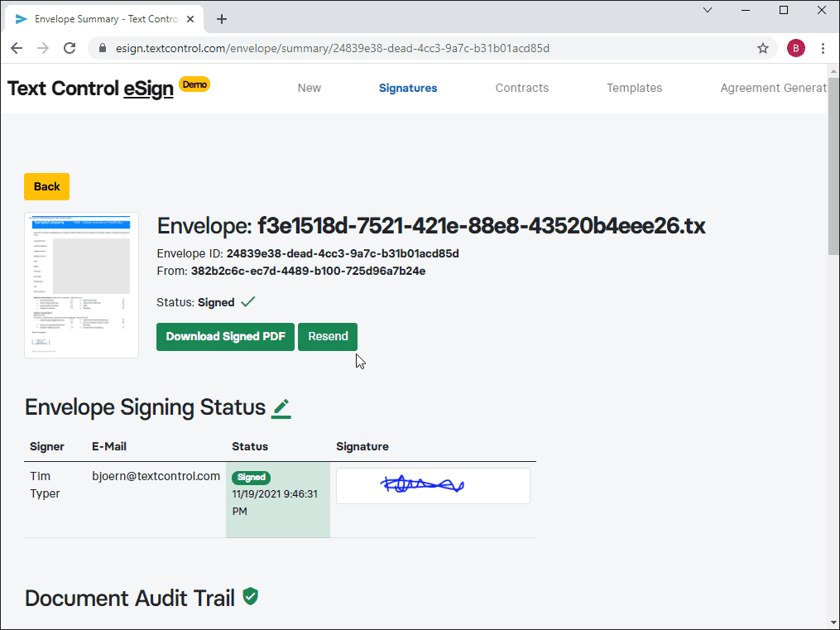Go to the Signatures menu item
The image size is (840, 630).
coord(408,88)
